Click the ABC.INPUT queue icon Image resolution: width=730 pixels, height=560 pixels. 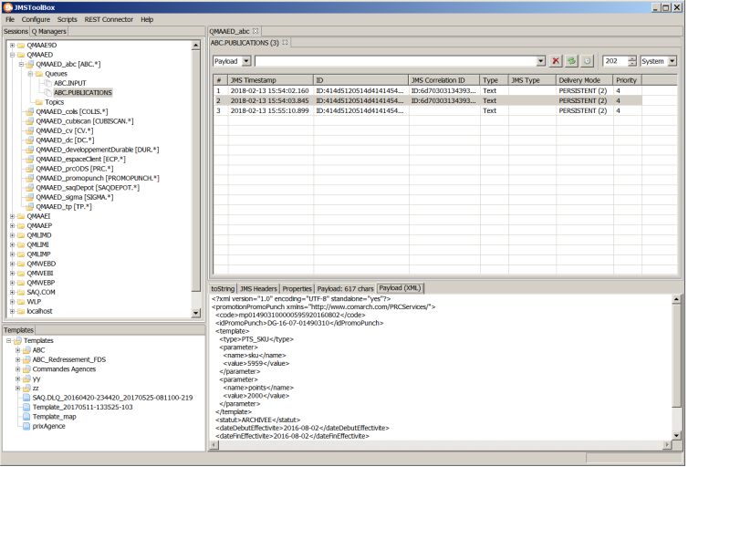pos(50,81)
